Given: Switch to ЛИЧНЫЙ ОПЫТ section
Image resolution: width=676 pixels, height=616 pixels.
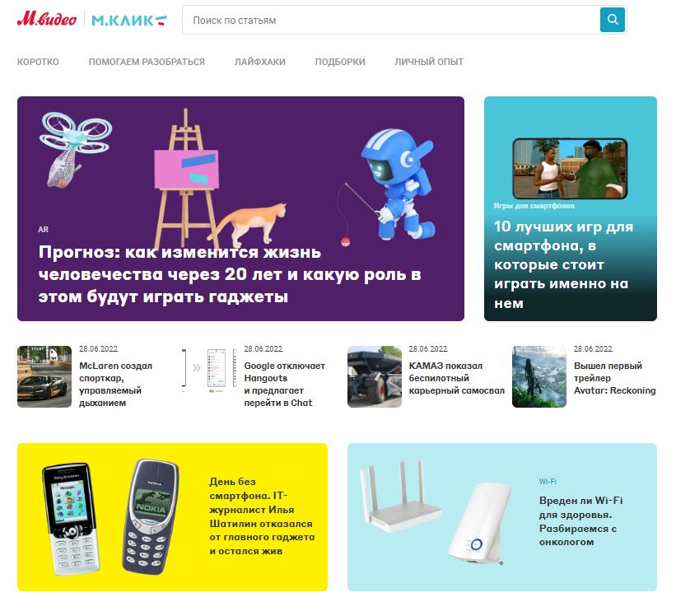Looking at the screenshot, I should click(429, 62).
